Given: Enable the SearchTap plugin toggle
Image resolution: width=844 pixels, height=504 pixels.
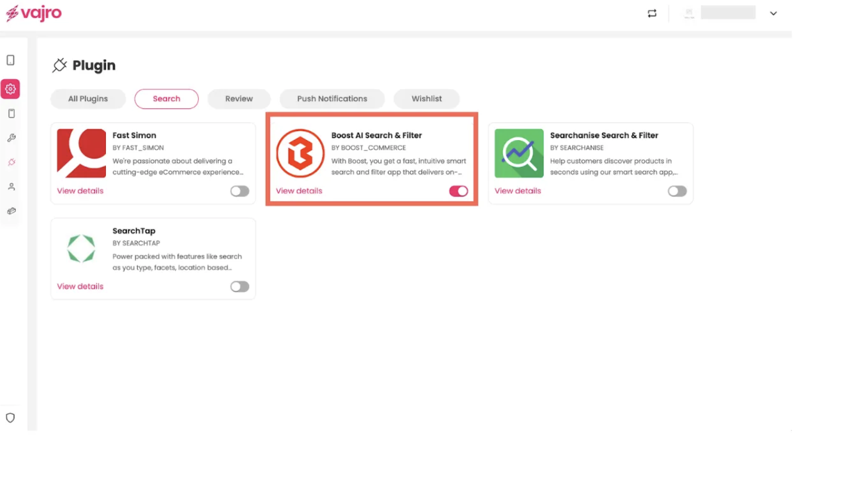Looking at the screenshot, I should (240, 287).
